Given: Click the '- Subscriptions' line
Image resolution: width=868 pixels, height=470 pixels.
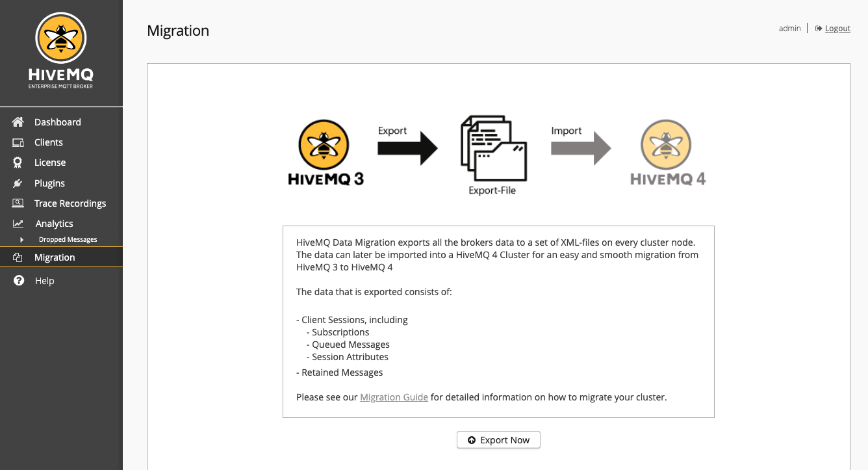Looking at the screenshot, I should point(338,332).
